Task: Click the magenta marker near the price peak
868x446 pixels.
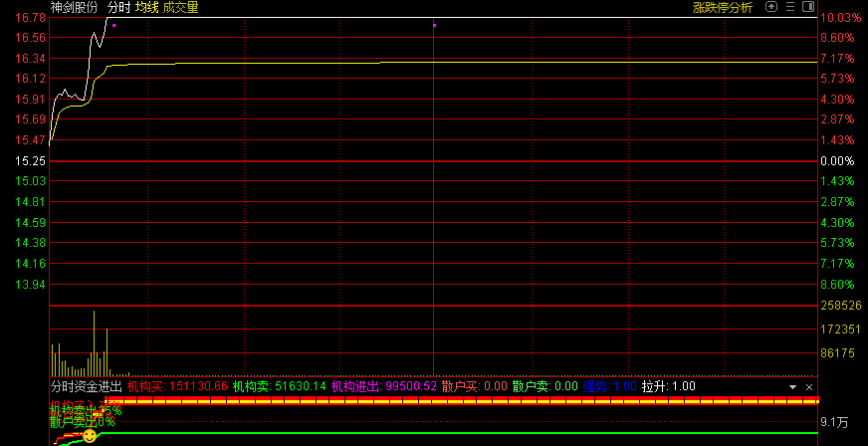Action: 113,25
